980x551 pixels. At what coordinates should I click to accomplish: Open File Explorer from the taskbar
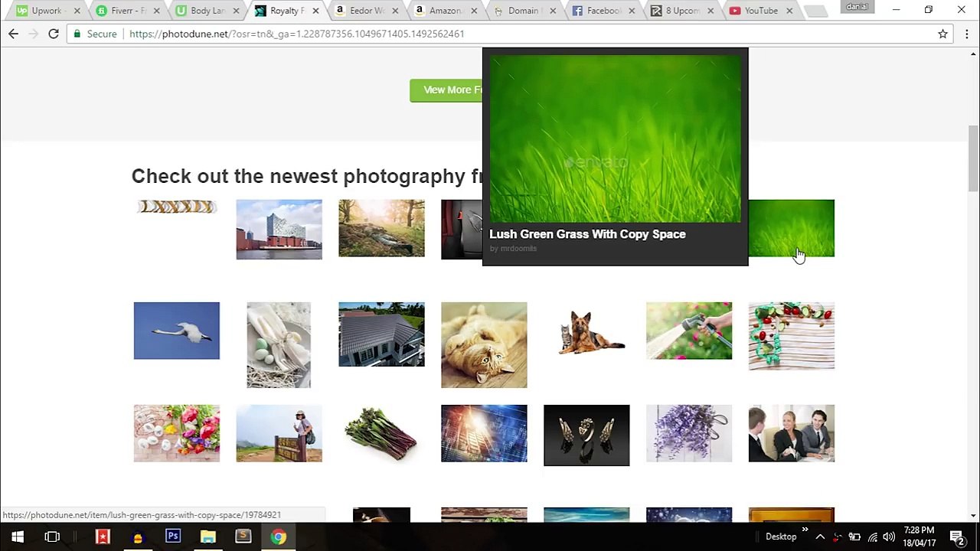pyautogui.click(x=208, y=536)
